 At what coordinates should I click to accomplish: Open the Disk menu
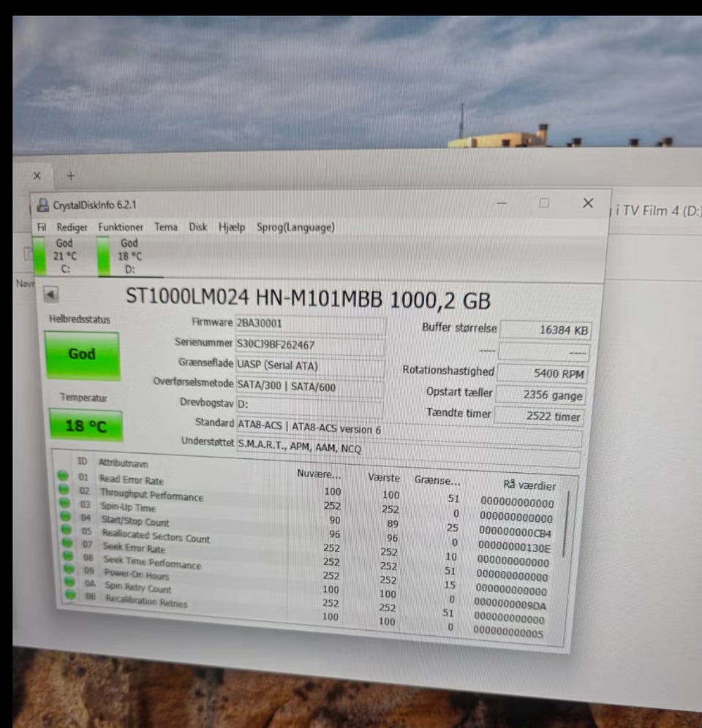click(198, 227)
